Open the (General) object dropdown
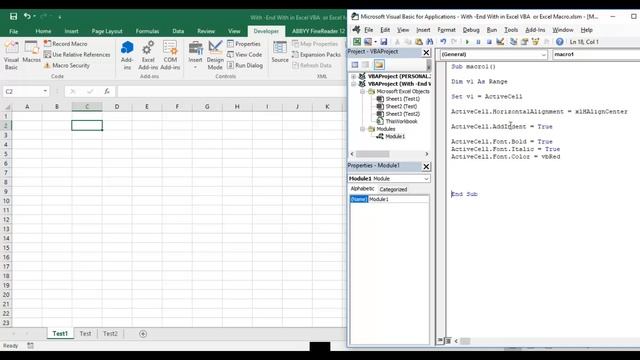Image resolution: width=640 pixels, height=360 pixels. pos(543,54)
